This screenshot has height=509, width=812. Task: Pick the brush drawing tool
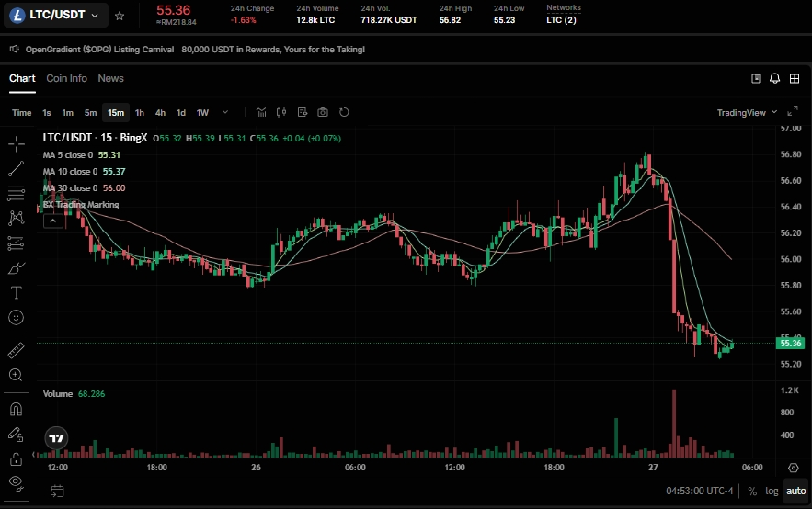point(16,268)
